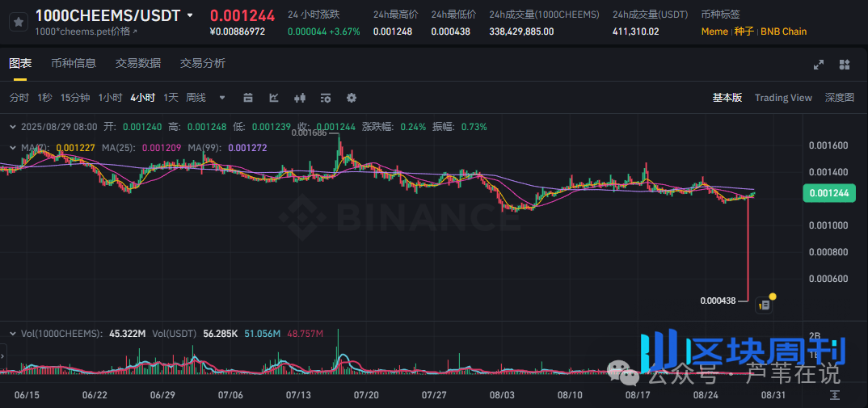
Task: Open the date range calendar icon
Action: click(248, 98)
